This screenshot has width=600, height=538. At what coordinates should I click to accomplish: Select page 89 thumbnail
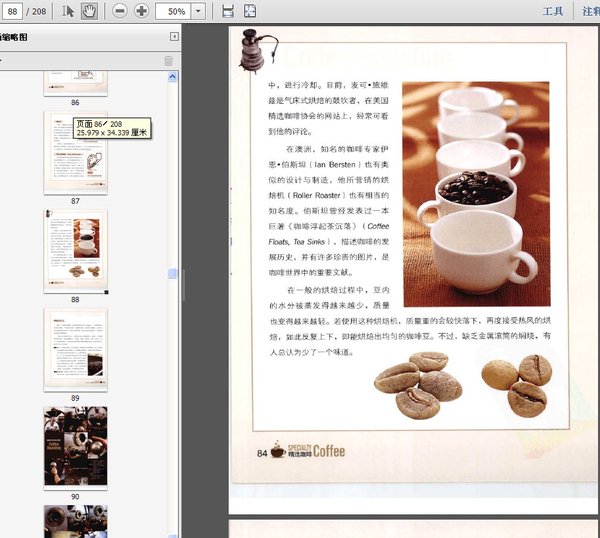[x=75, y=350]
